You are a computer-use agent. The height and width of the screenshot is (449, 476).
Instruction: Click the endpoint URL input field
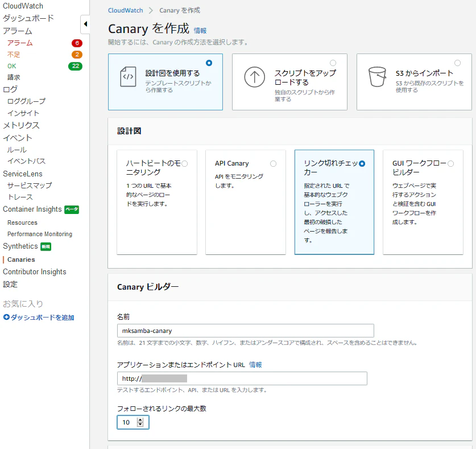point(242,378)
